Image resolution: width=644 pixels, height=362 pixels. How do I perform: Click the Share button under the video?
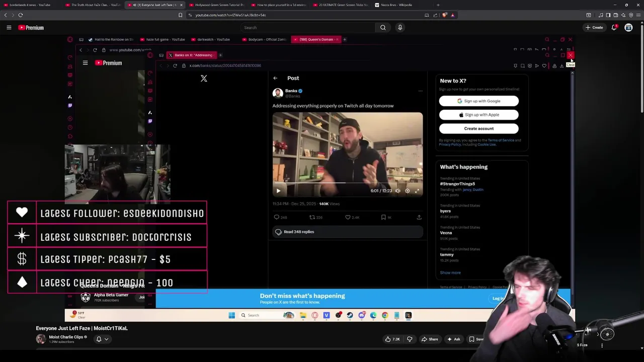(429, 339)
